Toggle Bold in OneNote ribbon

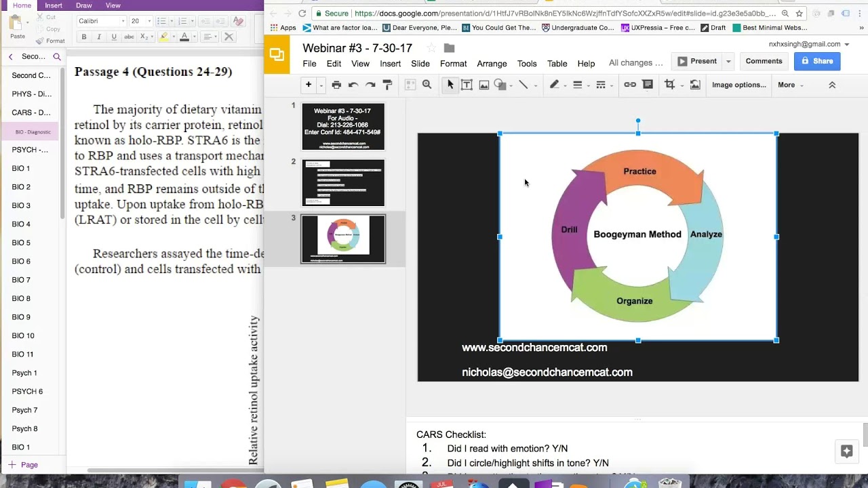[84, 37]
